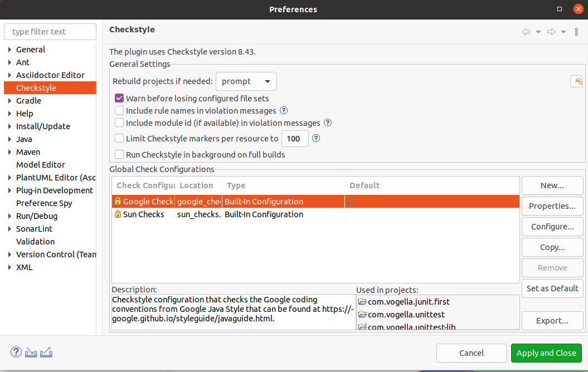588x372 pixels.
Task: Select Model Editor preference page
Action: pos(41,164)
